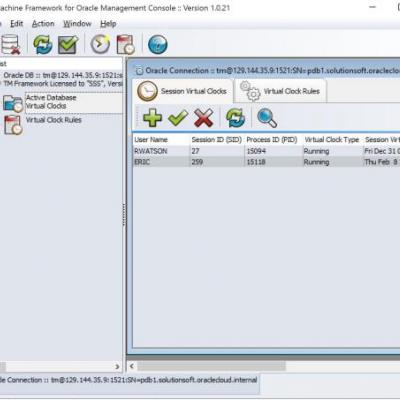Open the Action menu
The width and height of the screenshot is (400, 400).
coord(43,24)
